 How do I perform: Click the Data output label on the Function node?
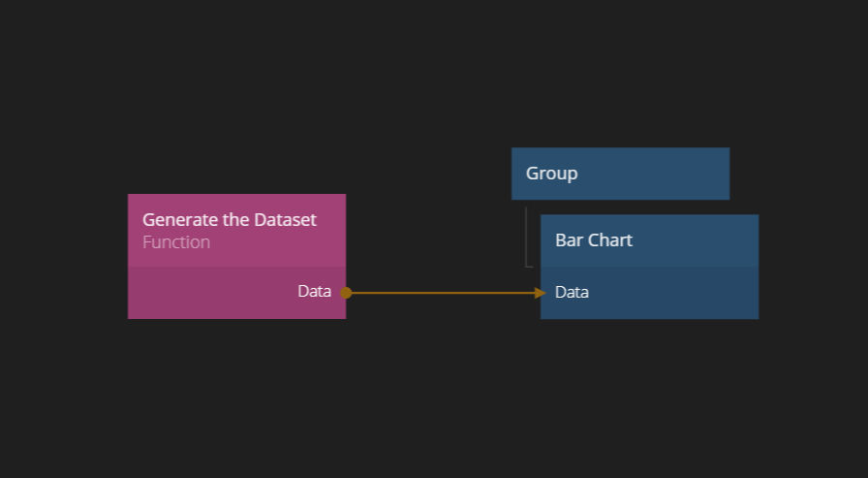[314, 291]
